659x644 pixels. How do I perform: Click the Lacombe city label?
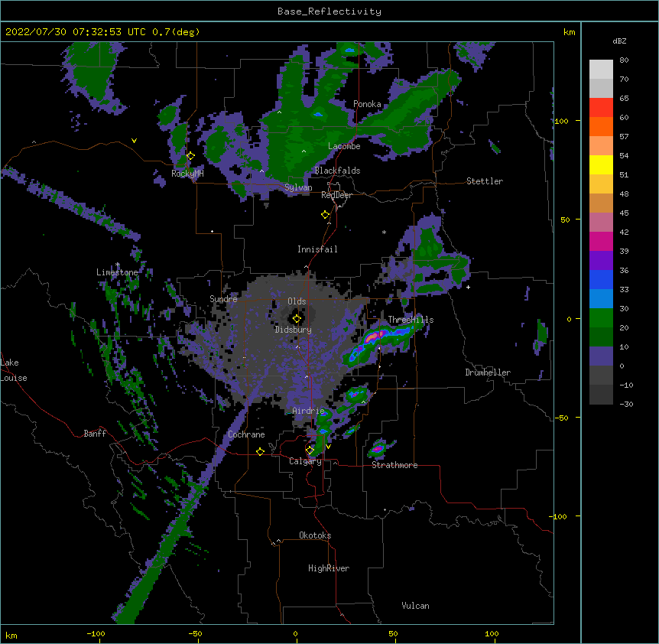(x=344, y=146)
